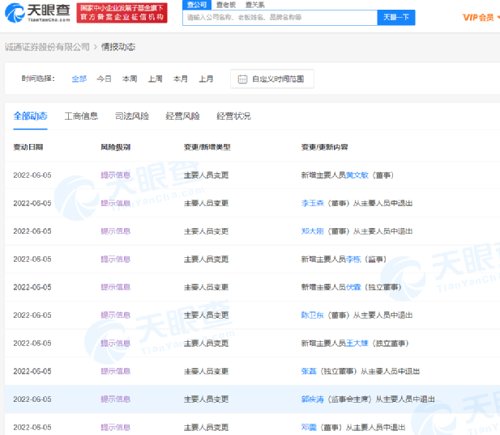The image size is (500, 435).
Task: Click the Tianyancha logo
Action: (37, 12)
